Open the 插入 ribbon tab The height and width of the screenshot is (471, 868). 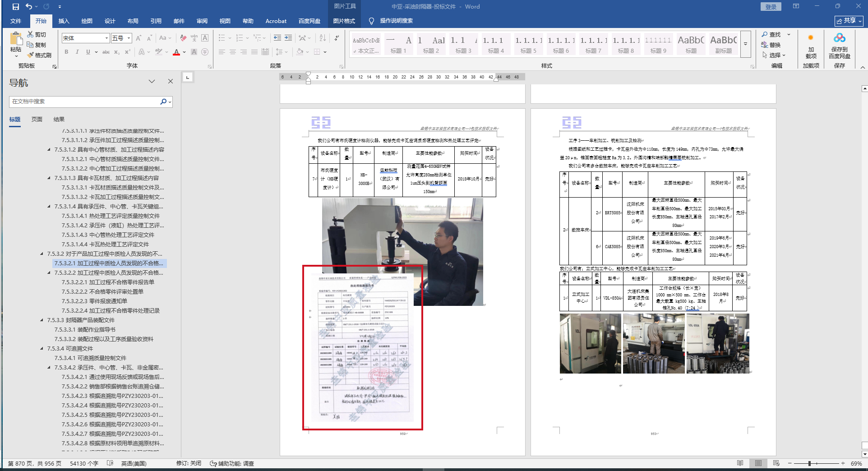tap(64, 21)
